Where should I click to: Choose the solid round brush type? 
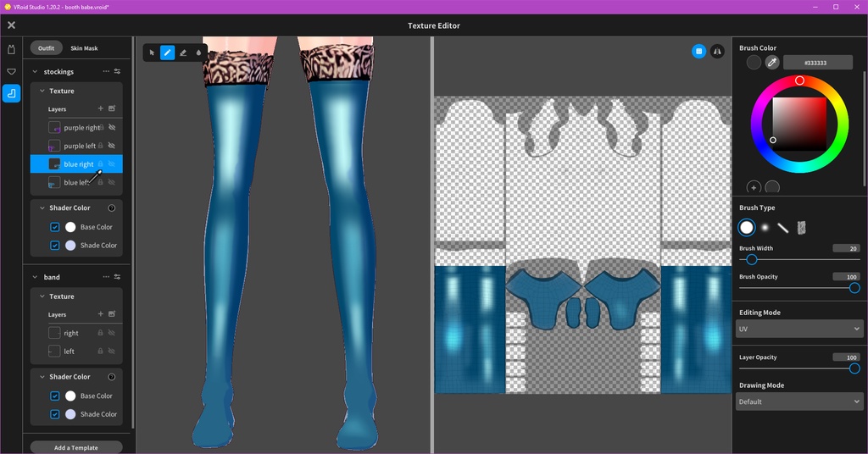[x=747, y=227]
